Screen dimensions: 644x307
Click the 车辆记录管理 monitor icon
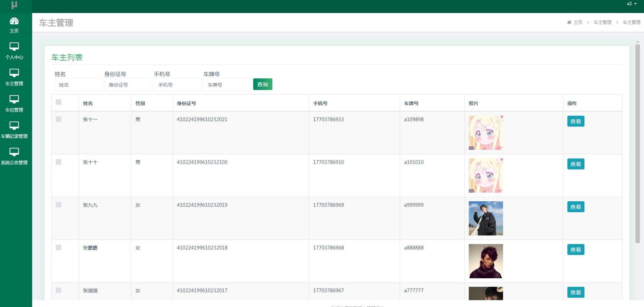coord(14,125)
